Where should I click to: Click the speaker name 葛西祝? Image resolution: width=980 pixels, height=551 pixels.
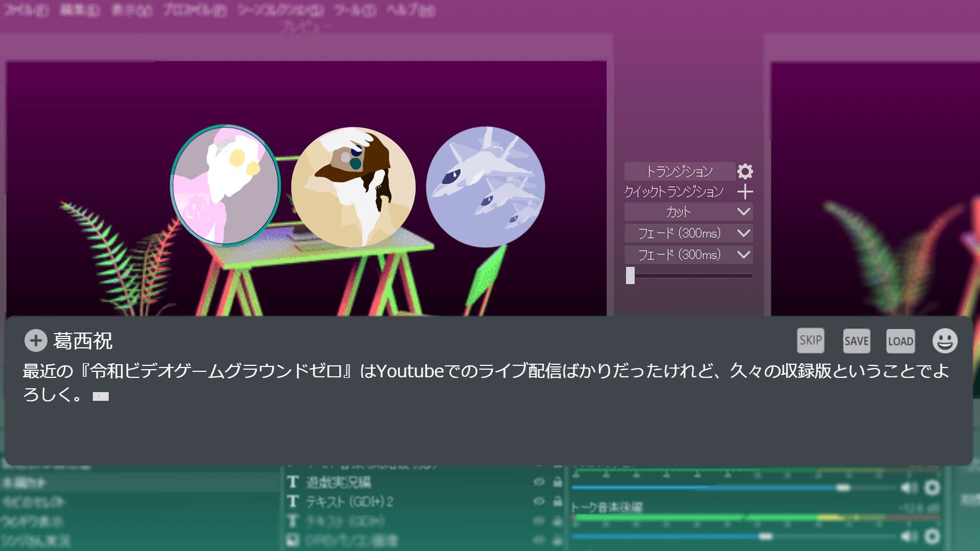(x=83, y=341)
